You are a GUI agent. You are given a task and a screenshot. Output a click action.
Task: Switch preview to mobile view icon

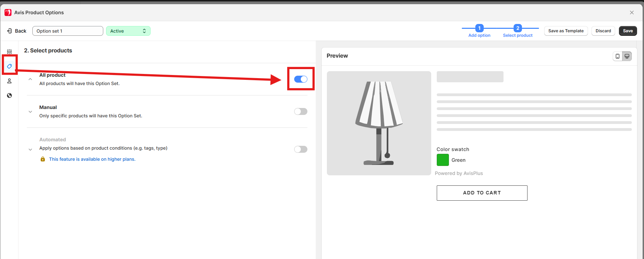click(x=618, y=56)
